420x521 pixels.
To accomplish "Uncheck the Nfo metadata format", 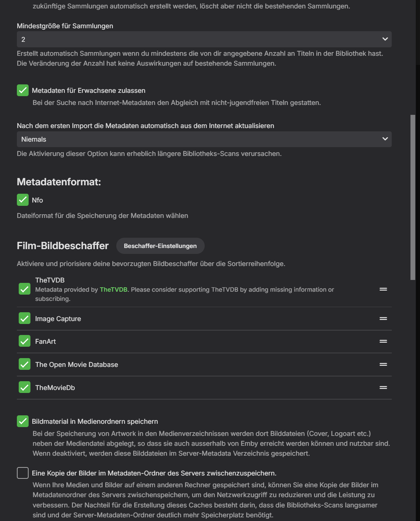I will 23,200.
